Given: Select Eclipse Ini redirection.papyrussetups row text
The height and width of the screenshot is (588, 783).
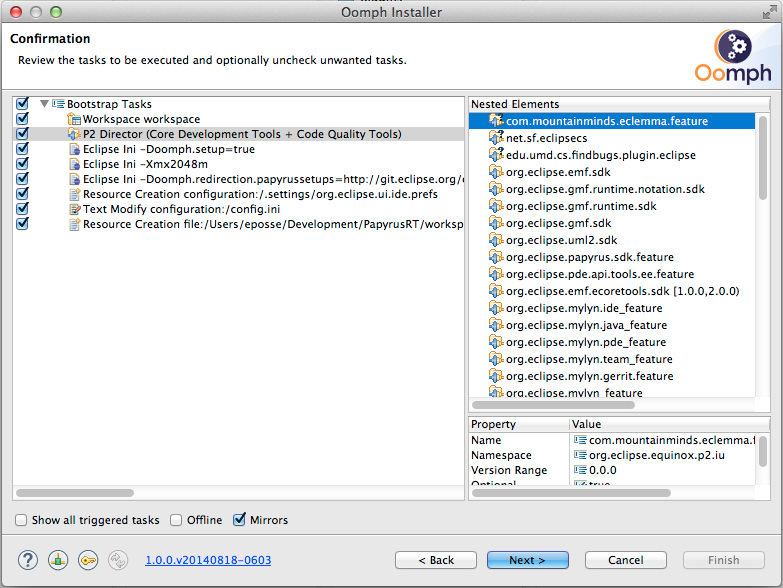Looking at the screenshot, I should [x=273, y=179].
